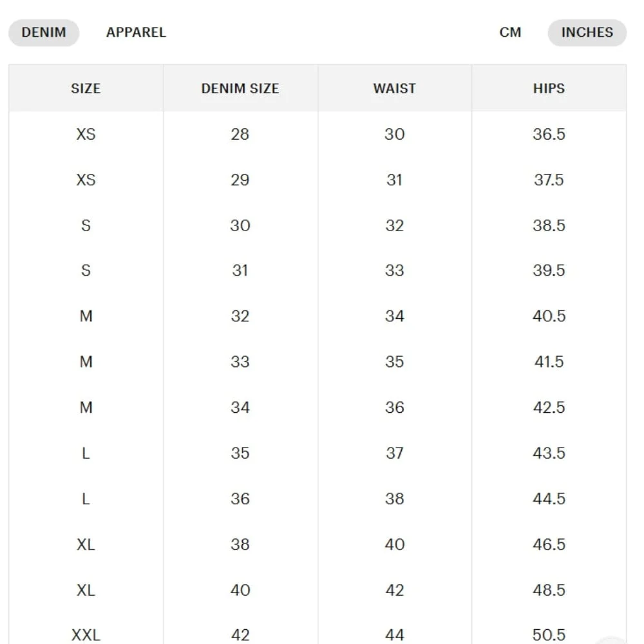This screenshot has height=644, width=644.
Task: Click waist value 36
Action: pyautogui.click(x=394, y=408)
